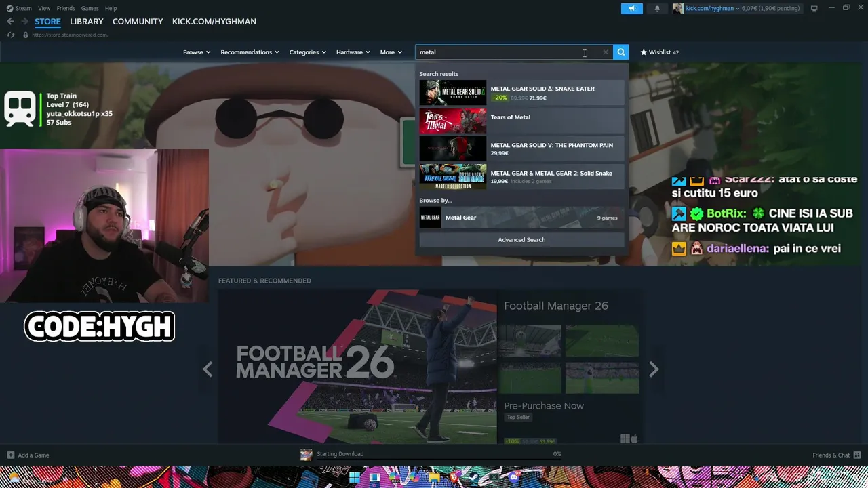
Task: Click the magnifier search button
Action: (620, 52)
